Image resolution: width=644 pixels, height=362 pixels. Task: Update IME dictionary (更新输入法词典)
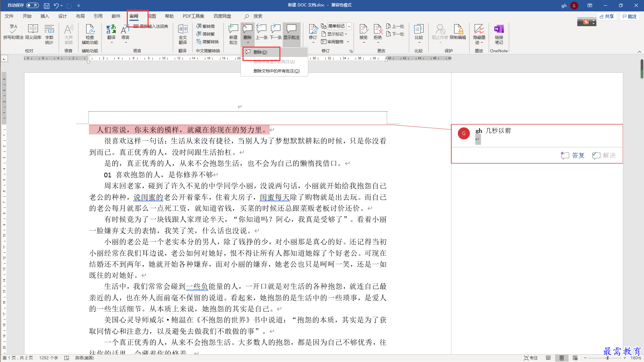tap(151, 26)
